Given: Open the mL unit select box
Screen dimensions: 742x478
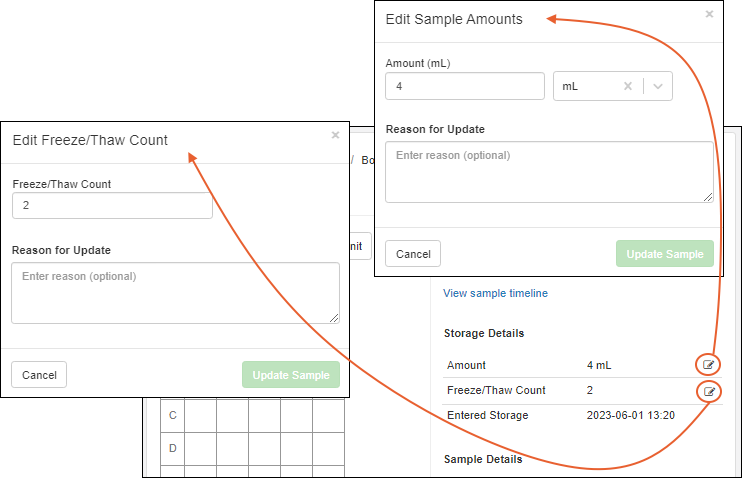Looking at the screenshot, I should click(x=590, y=87).
